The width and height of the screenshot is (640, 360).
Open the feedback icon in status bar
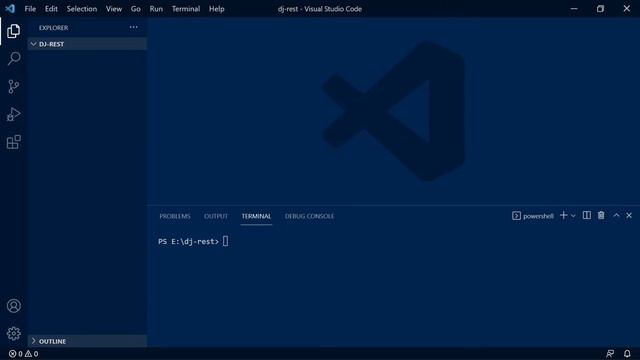tap(610, 354)
